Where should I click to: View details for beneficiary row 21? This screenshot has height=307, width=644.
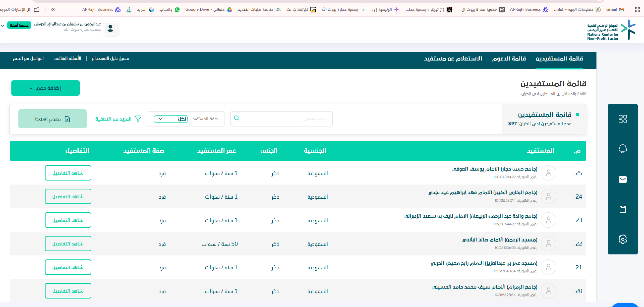pyautogui.click(x=68, y=267)
